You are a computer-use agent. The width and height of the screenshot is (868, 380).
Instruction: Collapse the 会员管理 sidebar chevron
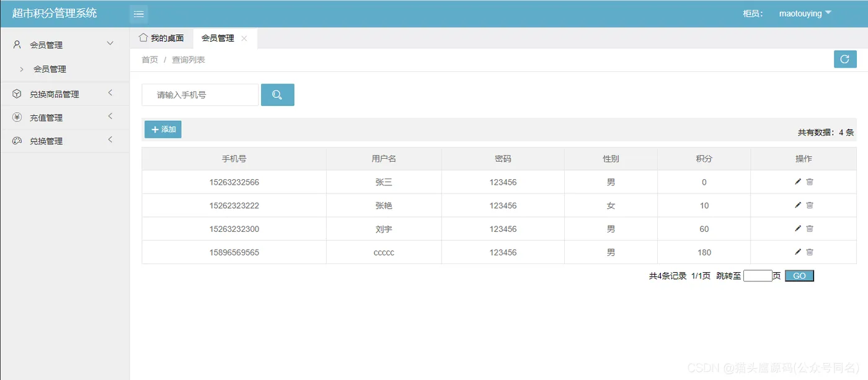pyautogui.click(x=110, y=43)
